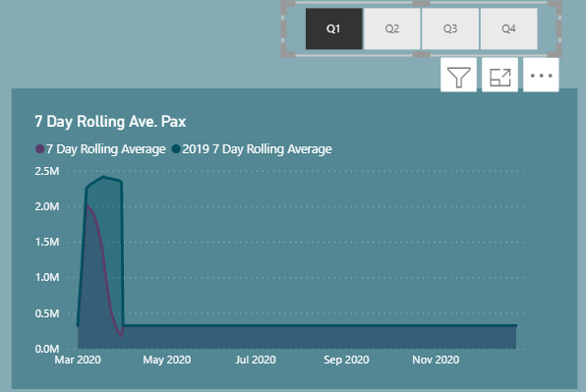Click the 'Mar 2020' axis label
Viewport: 586px width, 392px height.
pos(78,360)
